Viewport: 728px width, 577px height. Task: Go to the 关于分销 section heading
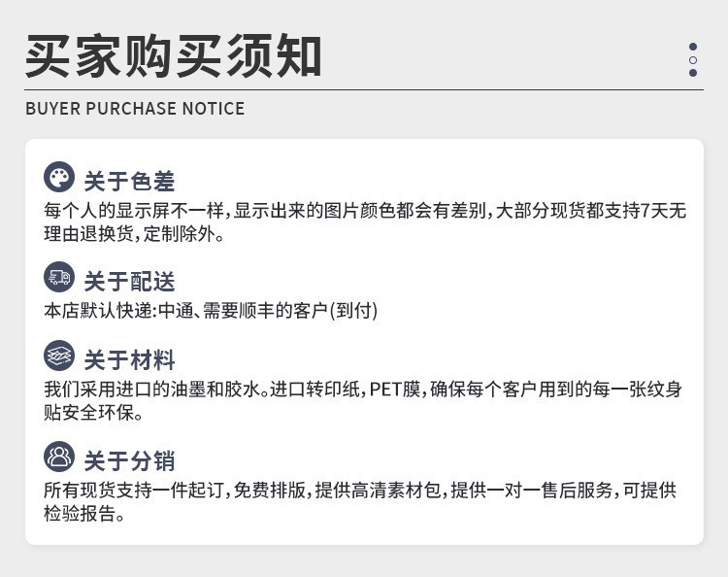pyautogui.click(x=129, y=460)
